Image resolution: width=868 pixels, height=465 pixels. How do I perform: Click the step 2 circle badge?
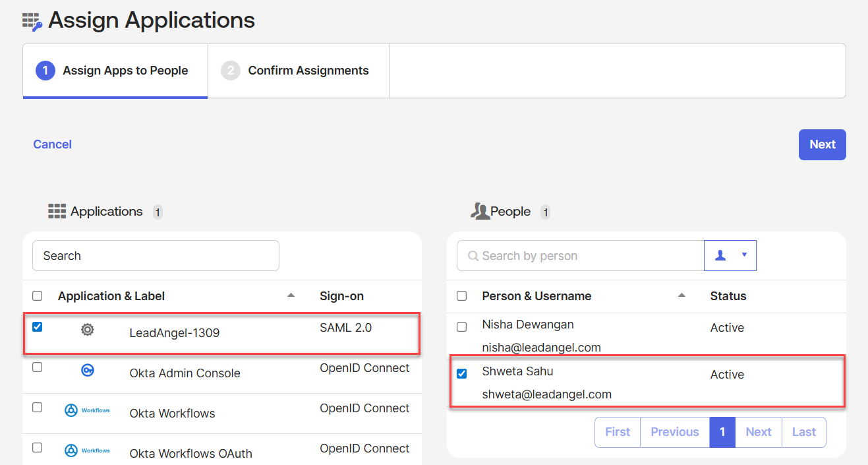tap(231, 71)
